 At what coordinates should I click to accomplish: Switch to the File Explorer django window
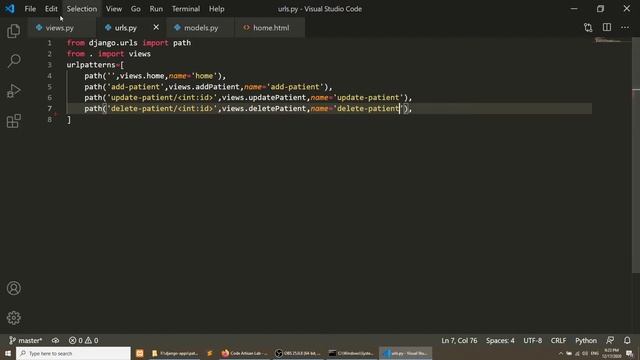[175, 353]
